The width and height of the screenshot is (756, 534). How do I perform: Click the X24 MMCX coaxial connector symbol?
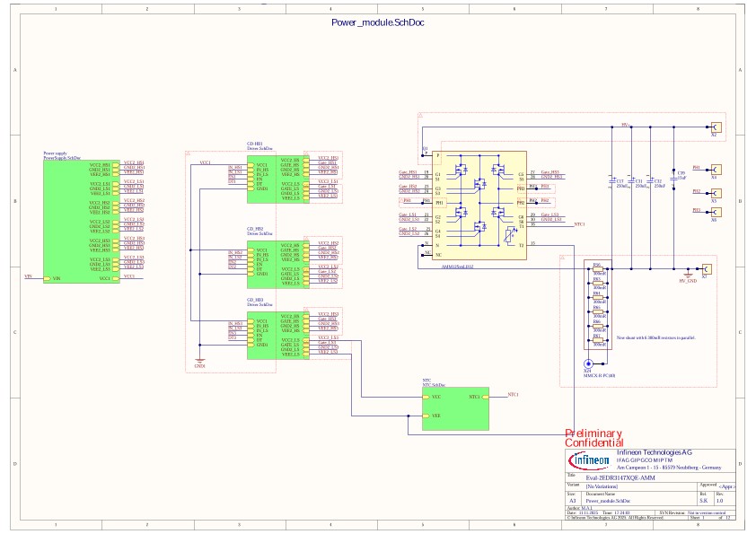(588, 363)
